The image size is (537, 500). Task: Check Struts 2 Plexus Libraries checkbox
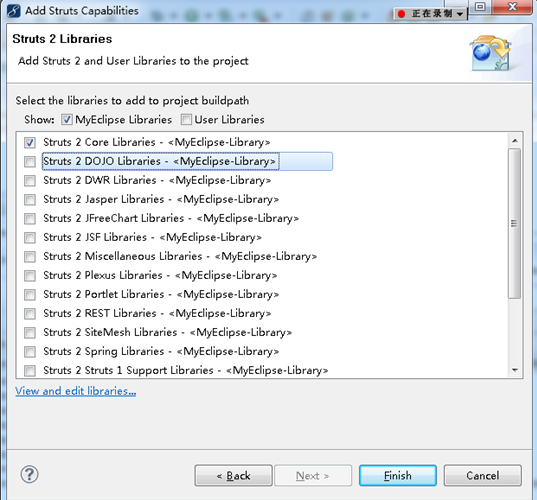(30, 275)
